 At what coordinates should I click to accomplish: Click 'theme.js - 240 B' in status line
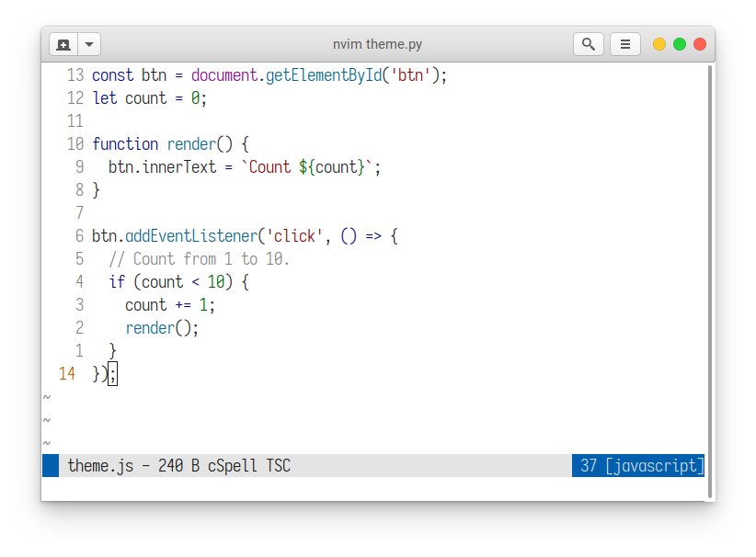133,466
